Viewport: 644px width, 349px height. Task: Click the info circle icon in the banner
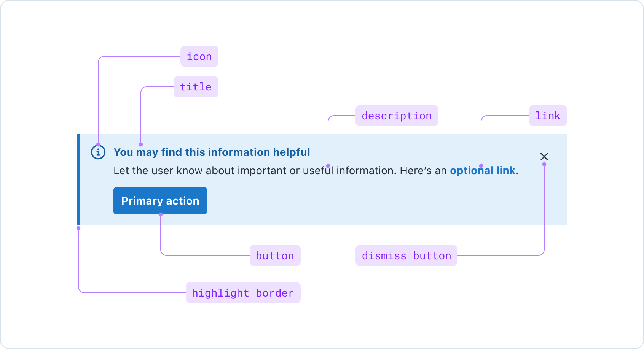pos(98,152)
